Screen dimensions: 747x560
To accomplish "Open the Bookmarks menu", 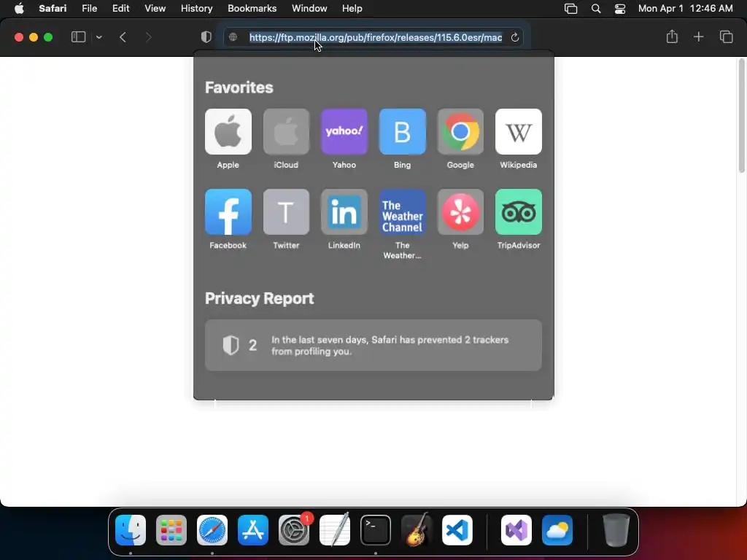I will click(252, 9).
